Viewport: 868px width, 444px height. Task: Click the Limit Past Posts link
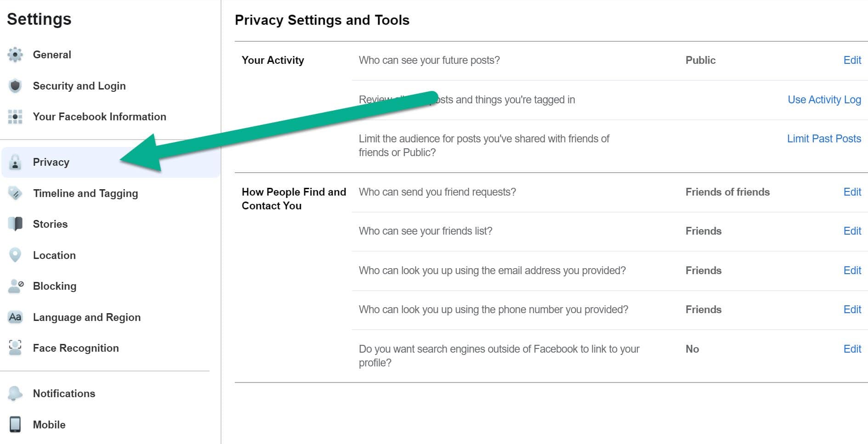(x=824, y=139)
